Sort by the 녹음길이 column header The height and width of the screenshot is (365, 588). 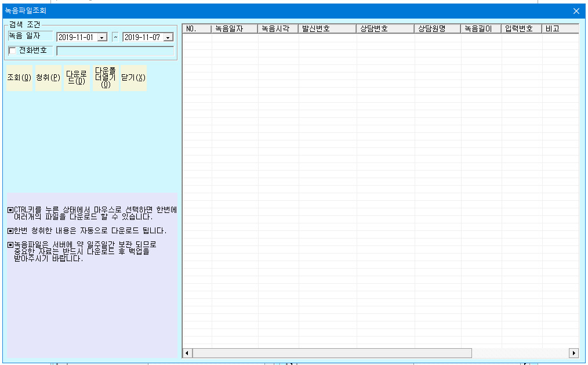[481, 28]
